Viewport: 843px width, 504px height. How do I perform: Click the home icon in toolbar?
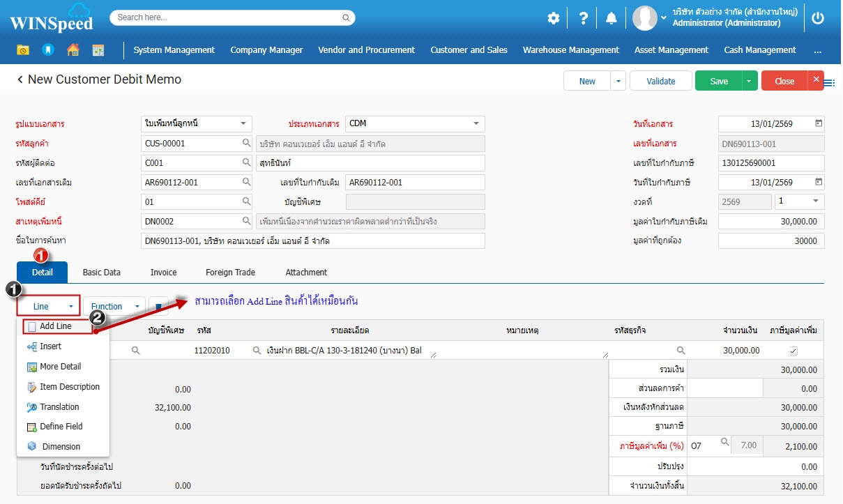coord(73,50)
